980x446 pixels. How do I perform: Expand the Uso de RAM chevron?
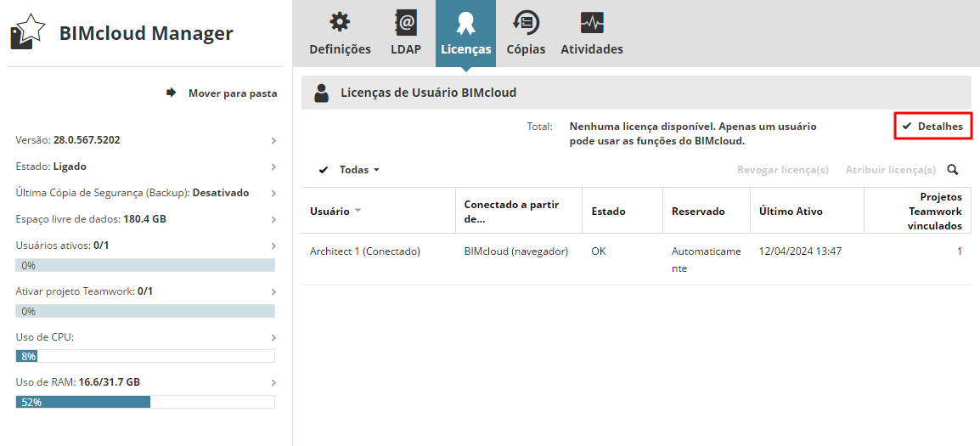273,382
